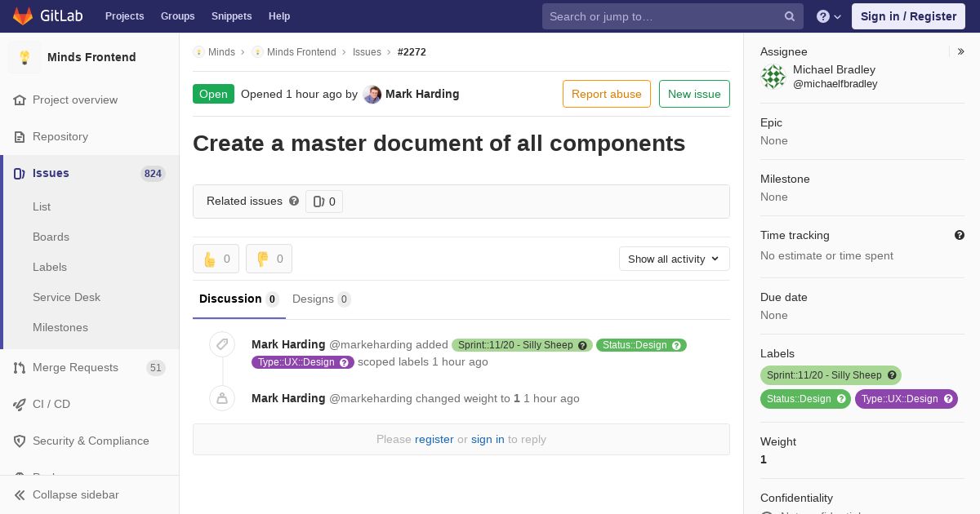Image resolution: width=980 pixels, height=514 pixels.
Task: Click the related issues count badge
Action: tap(324, 202)
